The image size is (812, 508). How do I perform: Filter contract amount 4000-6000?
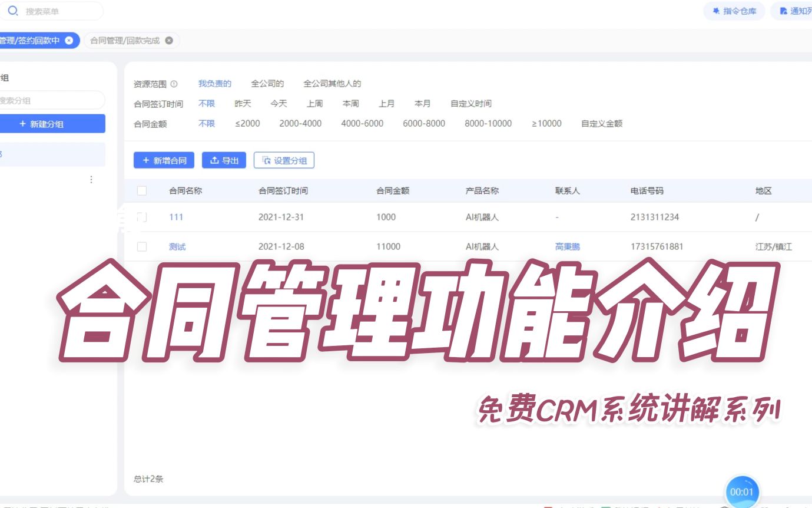pos(362,124)
